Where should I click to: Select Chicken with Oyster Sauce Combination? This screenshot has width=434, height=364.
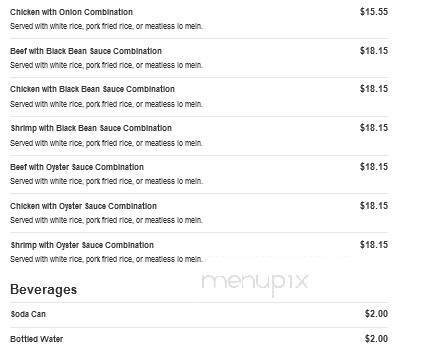(83, 206)
